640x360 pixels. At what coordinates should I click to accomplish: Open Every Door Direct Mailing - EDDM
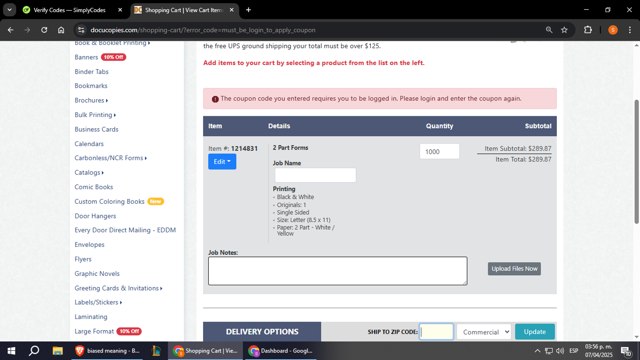[125, 230]
